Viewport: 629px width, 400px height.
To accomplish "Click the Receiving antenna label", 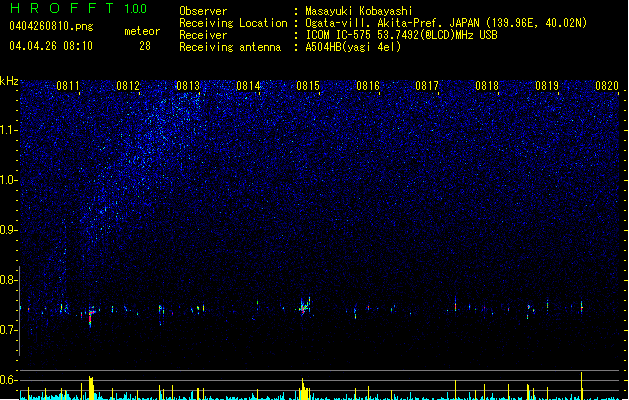I will (230, 47).
